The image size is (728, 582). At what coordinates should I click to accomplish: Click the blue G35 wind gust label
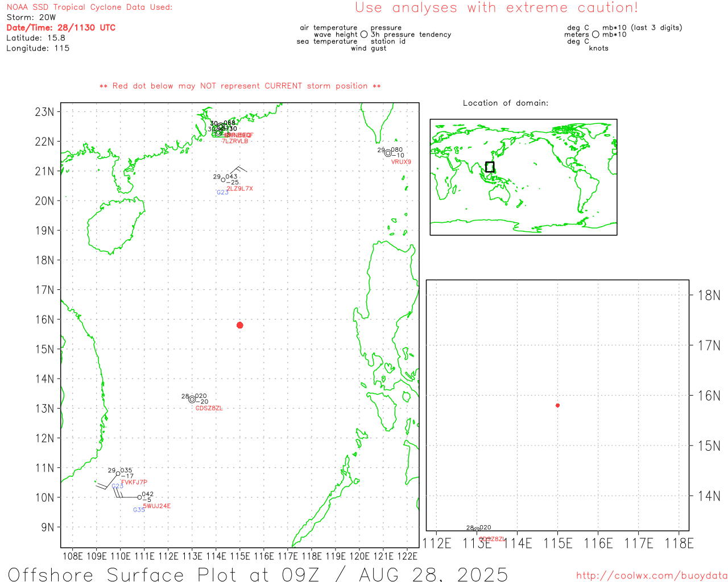click(139, 510)
